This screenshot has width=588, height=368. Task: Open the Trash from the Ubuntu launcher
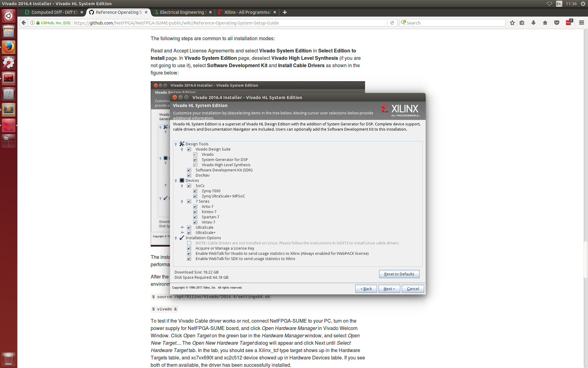coord(8,359)
